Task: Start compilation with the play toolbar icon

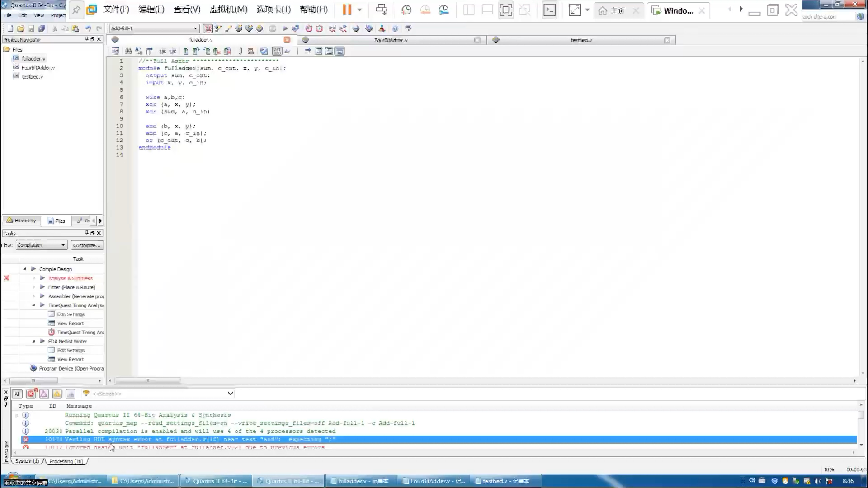Action: [x=285, y=28]
